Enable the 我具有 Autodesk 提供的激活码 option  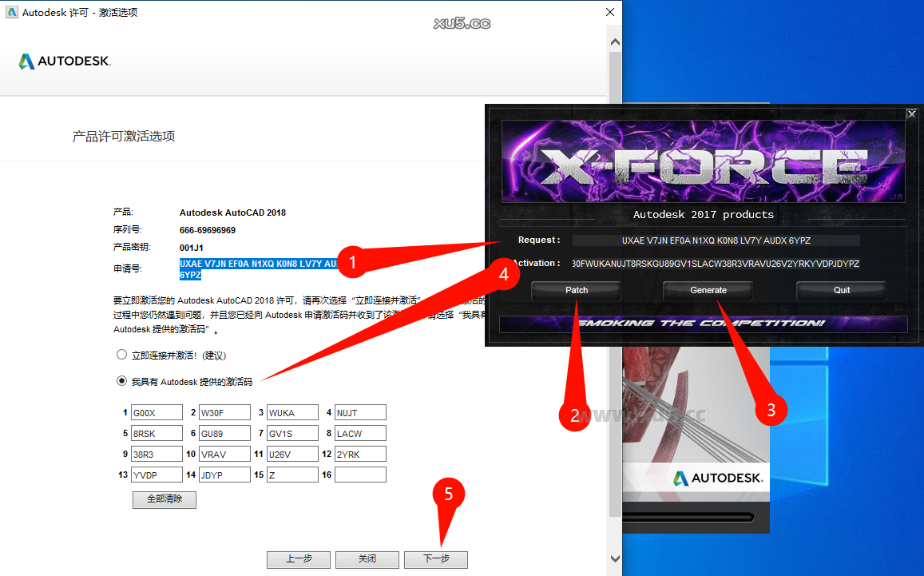pos(121,381)
